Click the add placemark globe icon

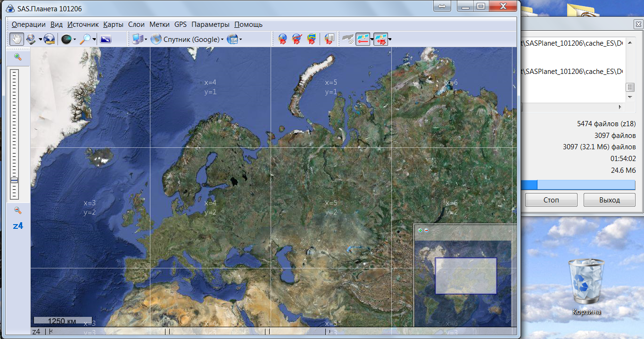point(282,40)
